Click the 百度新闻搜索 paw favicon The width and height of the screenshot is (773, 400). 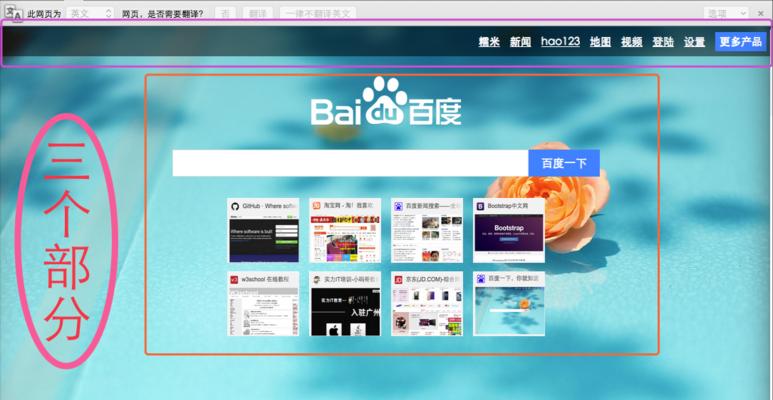pos(398,206)
